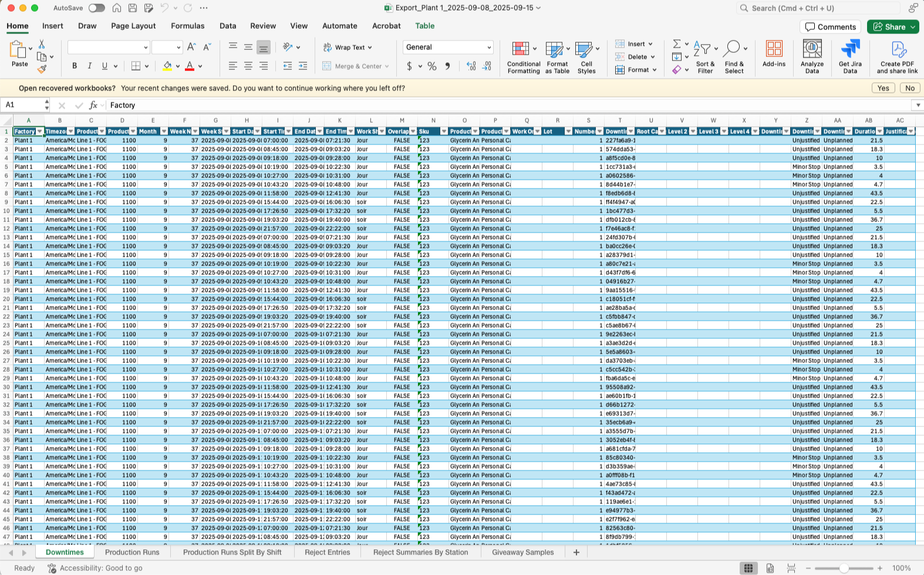924x575 pixels.
Task: Activate the Format Painter brush
Action: [x=42, y=69]
